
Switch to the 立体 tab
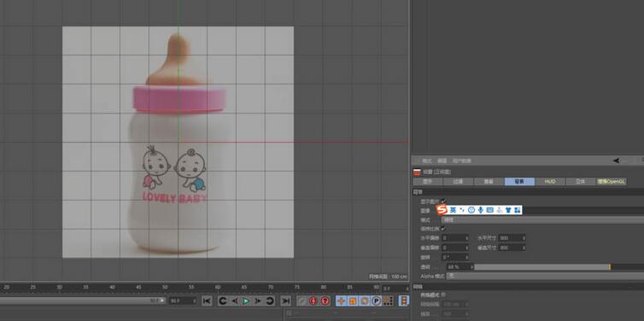[580, 182]
